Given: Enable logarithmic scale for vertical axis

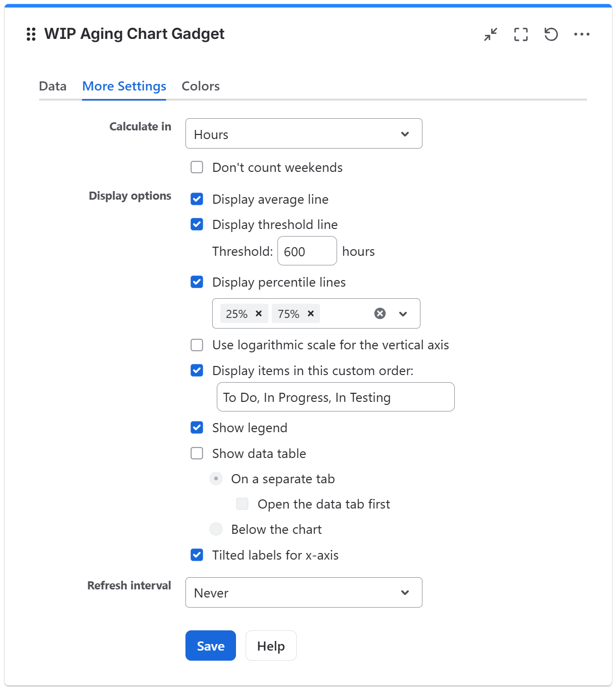Looking at the screenshot, I should (x=197, y=345).
